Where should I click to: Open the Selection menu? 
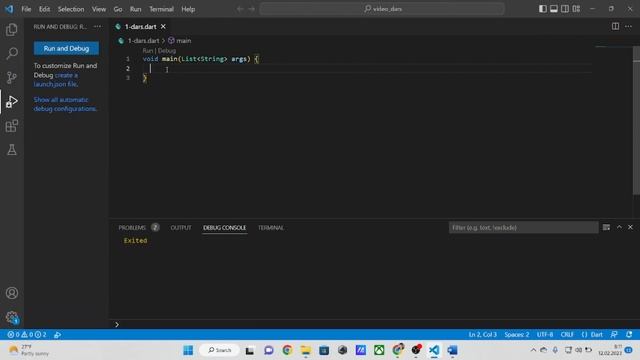coord(71,9)
